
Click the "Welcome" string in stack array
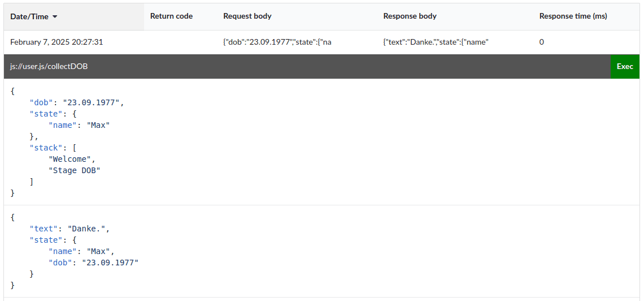tap(68, 159)
